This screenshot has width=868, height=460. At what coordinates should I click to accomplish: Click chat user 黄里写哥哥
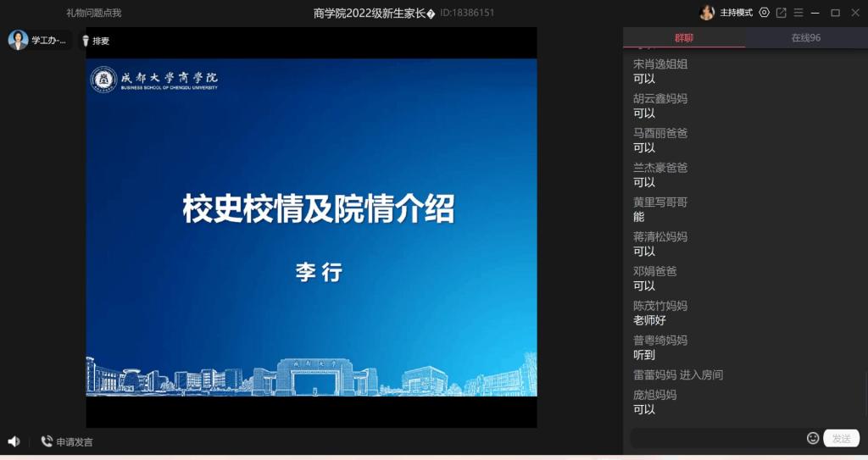point(660,202)
